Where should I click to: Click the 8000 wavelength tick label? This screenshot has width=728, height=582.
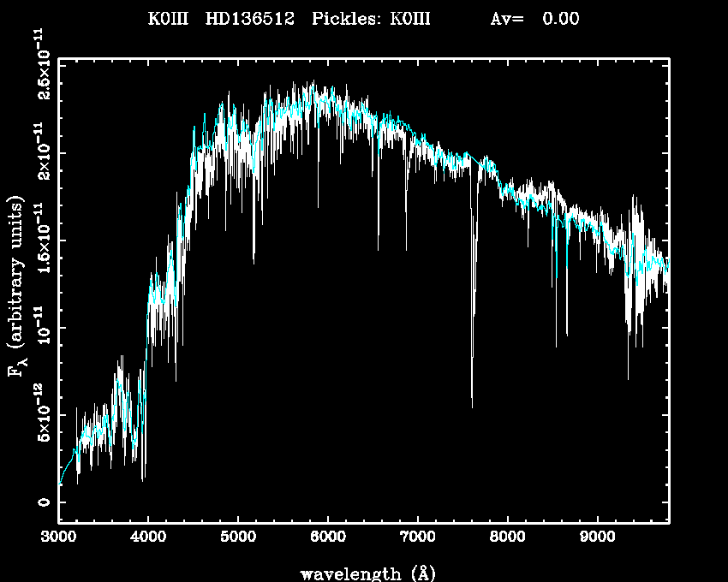pos(507,539)
